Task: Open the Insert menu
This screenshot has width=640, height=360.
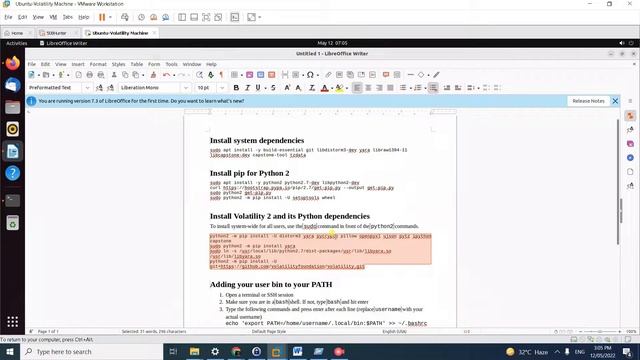Action: tap(78, 64)
